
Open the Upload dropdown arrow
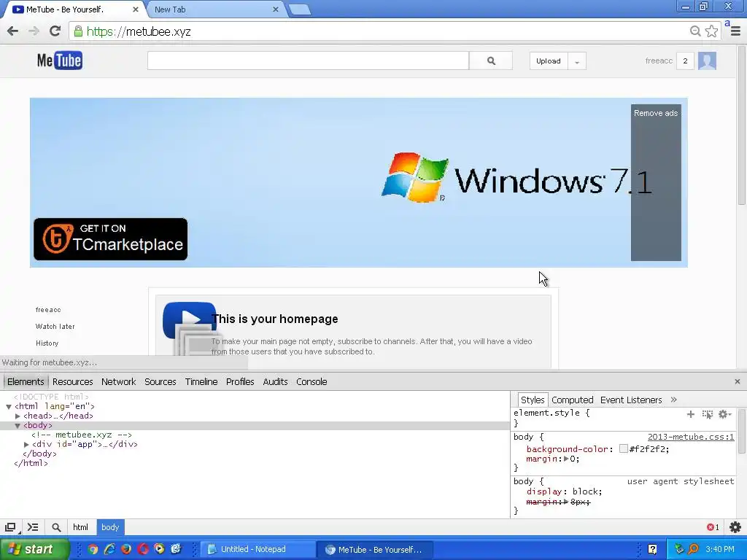click(577, 61)
